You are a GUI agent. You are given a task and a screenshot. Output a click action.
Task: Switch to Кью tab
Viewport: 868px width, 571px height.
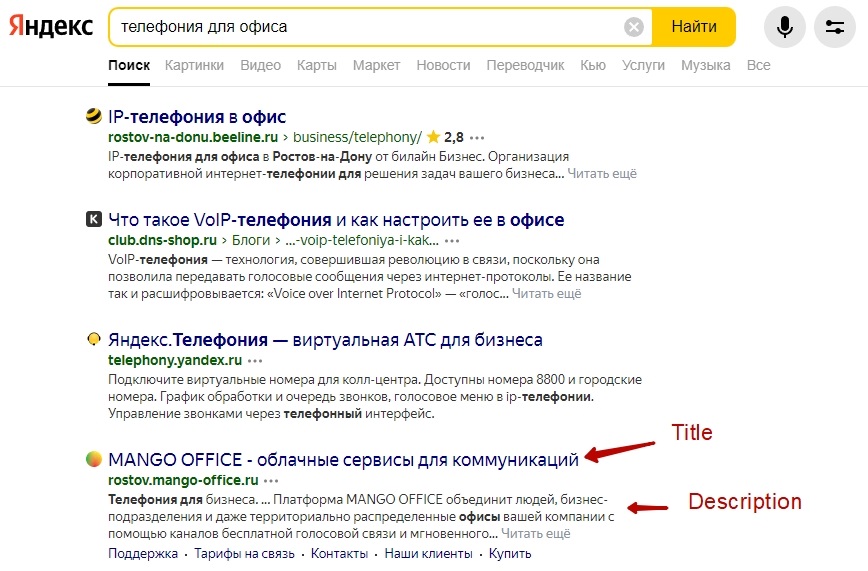pyautogui.click(x=593, y=65)
